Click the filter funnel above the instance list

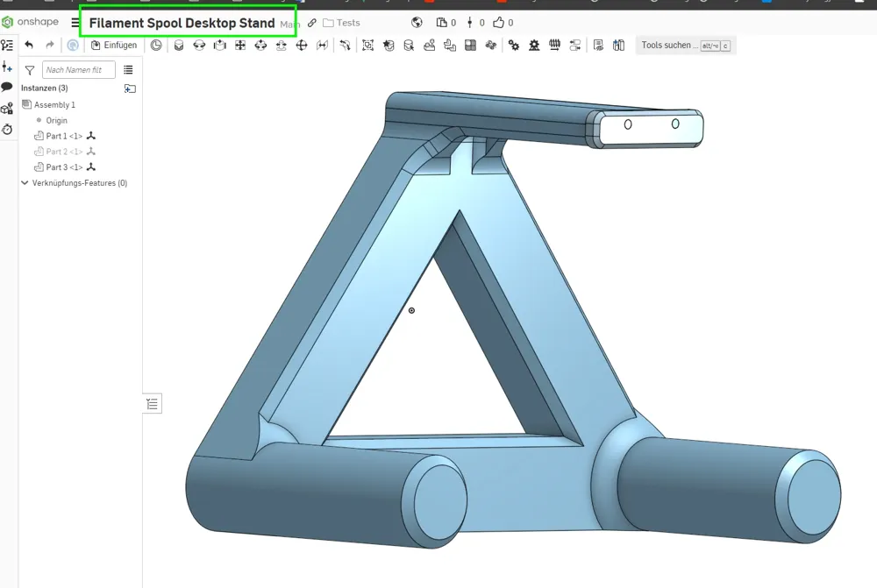coord(29,70)
